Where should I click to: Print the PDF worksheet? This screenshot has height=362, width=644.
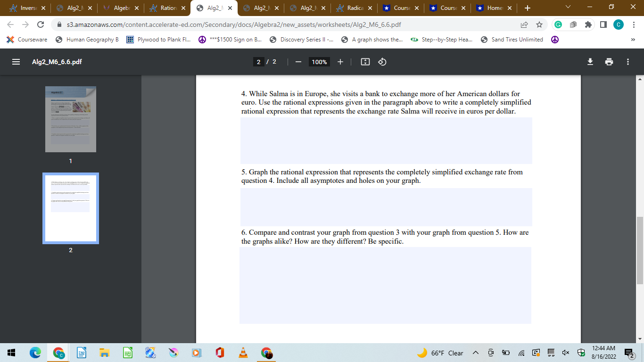pyautogui.click(x=609, y=61)
